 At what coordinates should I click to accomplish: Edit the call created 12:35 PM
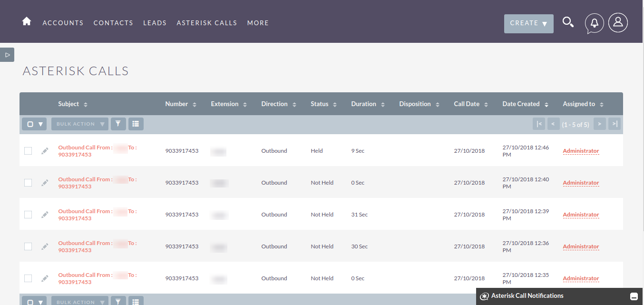click(x=45, y=278)
